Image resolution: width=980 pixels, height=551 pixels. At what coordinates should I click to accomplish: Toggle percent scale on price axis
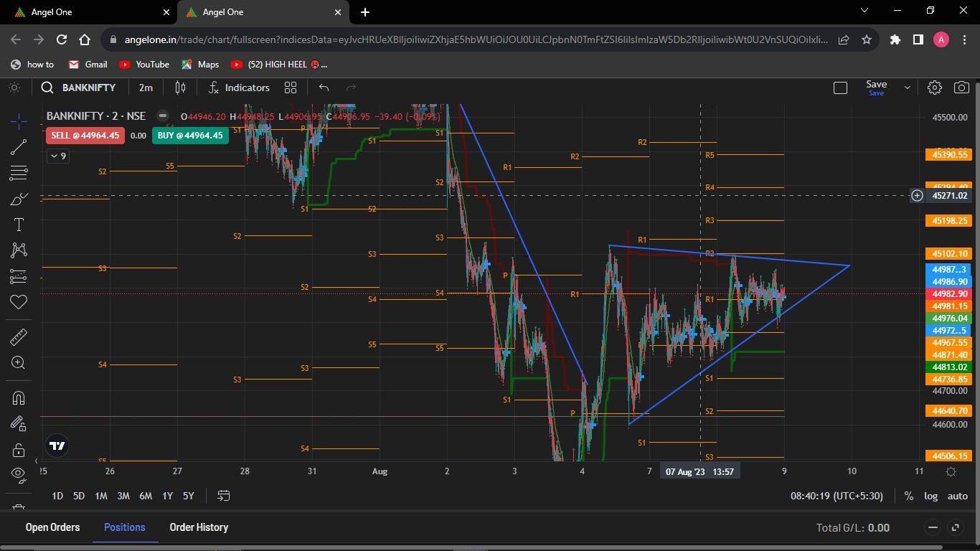click(x=908, y=496)
